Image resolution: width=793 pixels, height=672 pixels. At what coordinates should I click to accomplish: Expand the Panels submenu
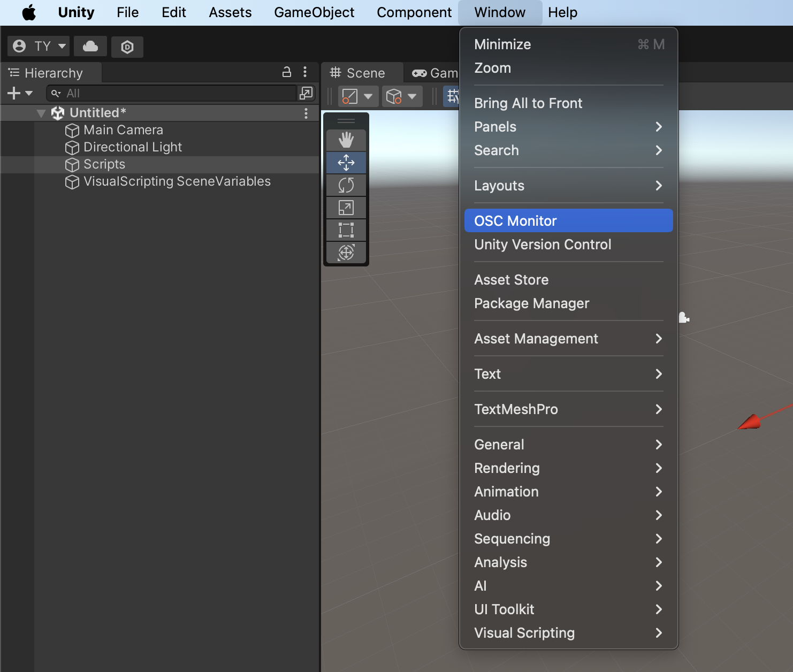[x=569, y=127]
